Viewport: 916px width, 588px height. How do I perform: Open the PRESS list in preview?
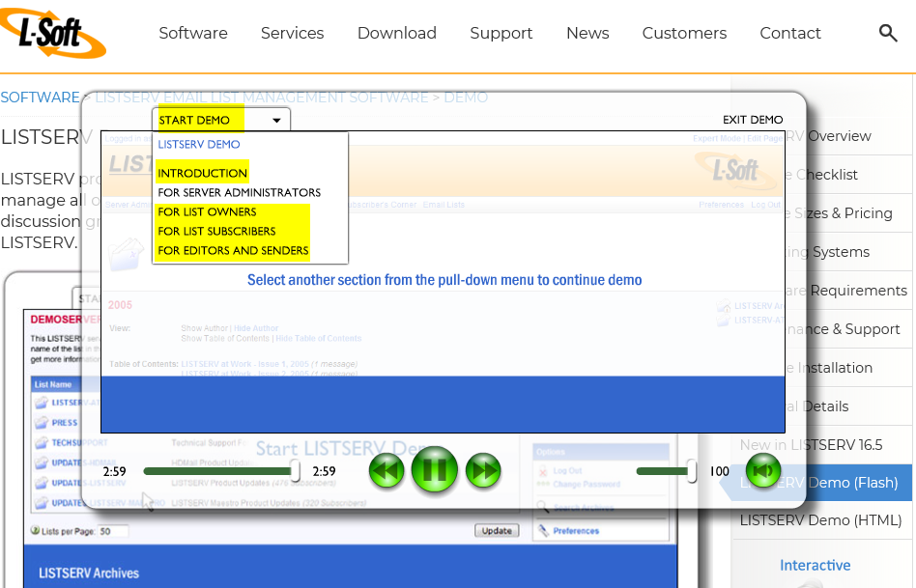click(x=65, y=422)
